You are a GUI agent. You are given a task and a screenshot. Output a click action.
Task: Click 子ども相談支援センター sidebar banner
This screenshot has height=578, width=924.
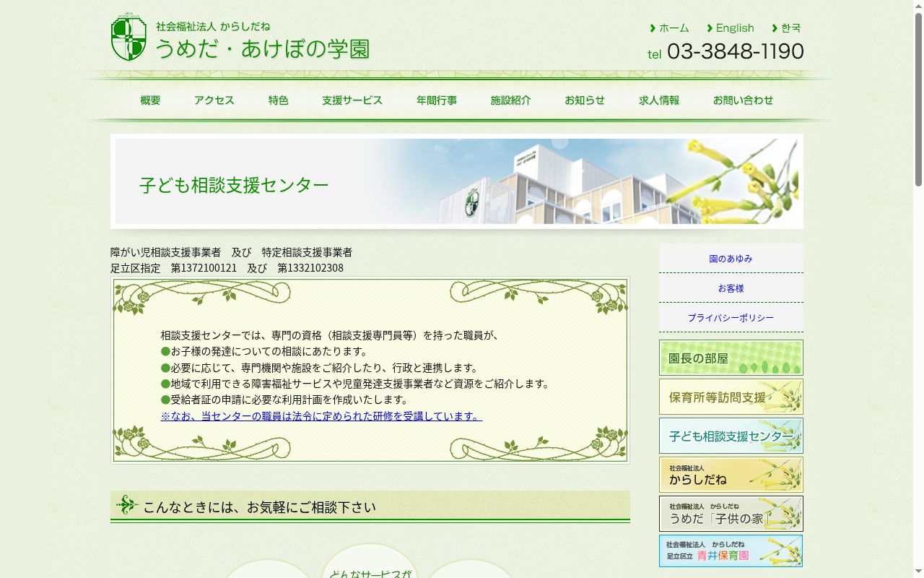pyautogui.click(x=731, y=436)
